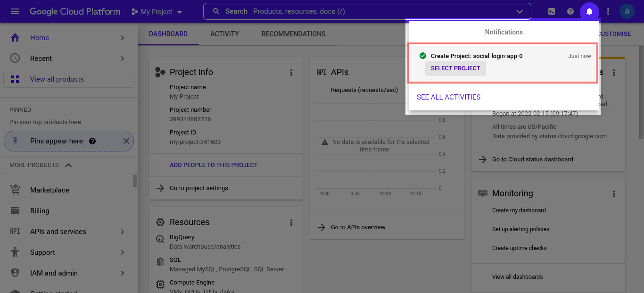This screenshot has height=293, width=644.
Task: Open Resources card options menu
Action: point(291,222)
